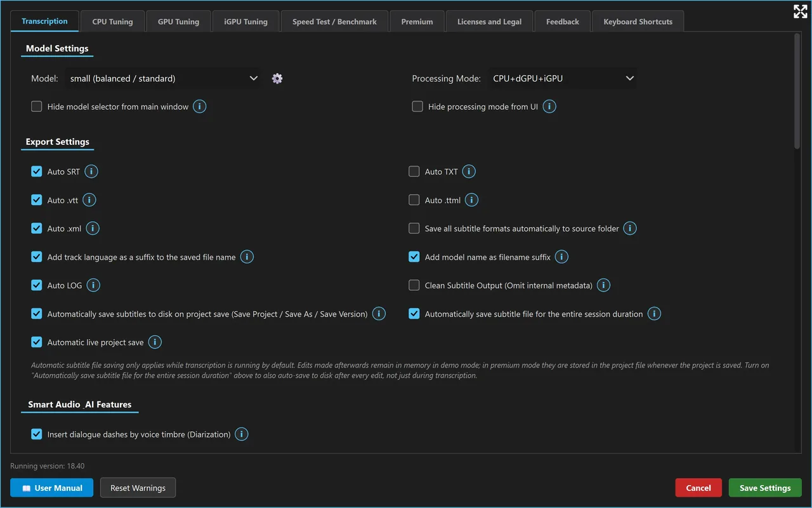812x508 pixels.
Task: Disable Automatic live project save
Action: tap(37, 342)
